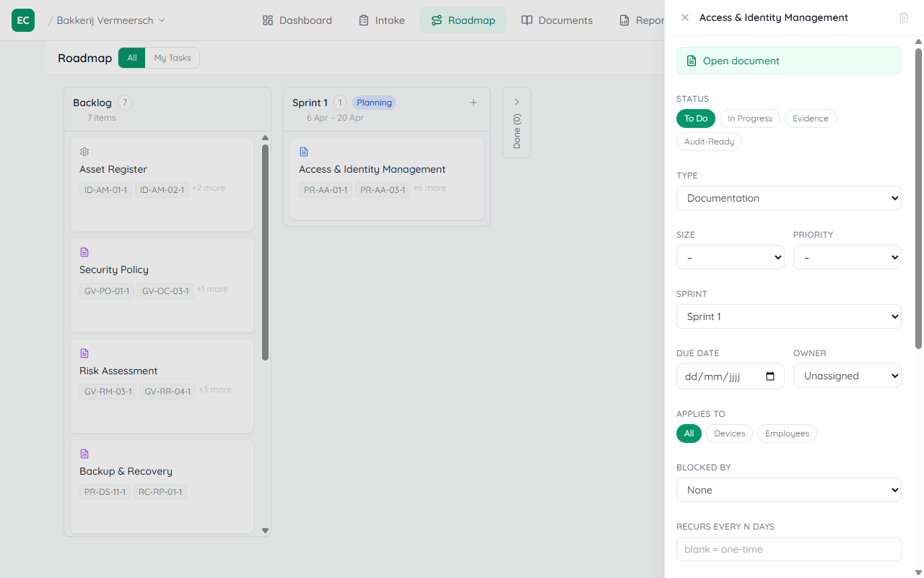Select Devices under Applies To

coord(729,433)
